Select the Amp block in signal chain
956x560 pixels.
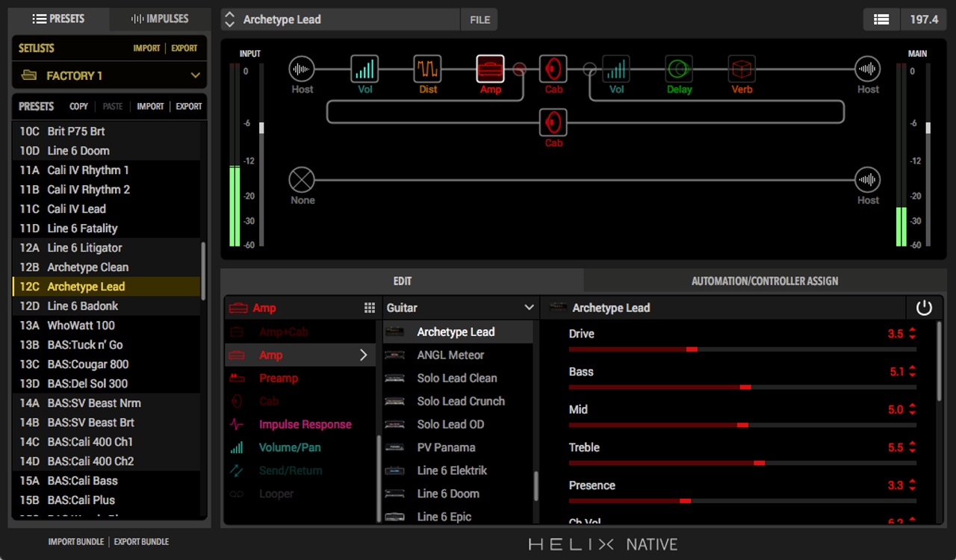point(491,69)
